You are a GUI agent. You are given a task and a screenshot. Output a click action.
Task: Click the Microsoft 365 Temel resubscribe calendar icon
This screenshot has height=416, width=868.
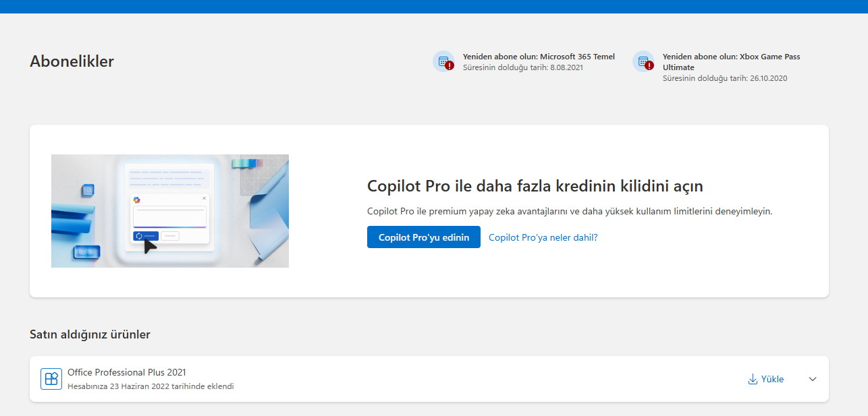443,61
